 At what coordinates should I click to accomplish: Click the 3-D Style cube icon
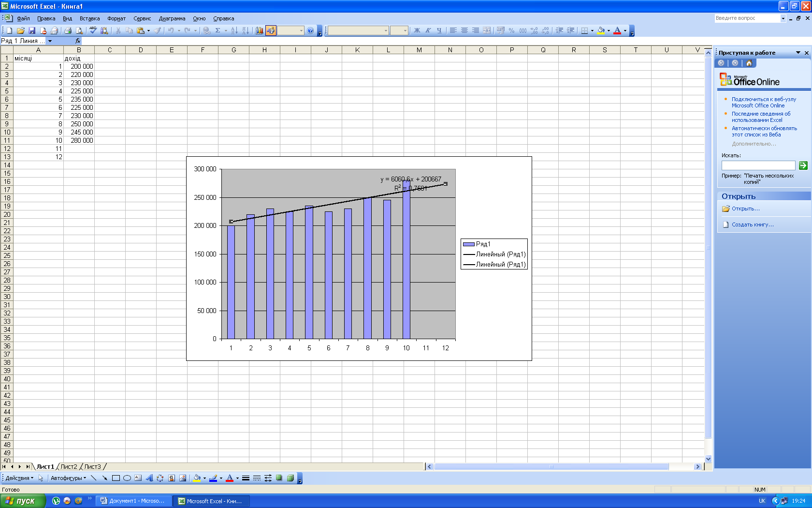coord(290,478)
